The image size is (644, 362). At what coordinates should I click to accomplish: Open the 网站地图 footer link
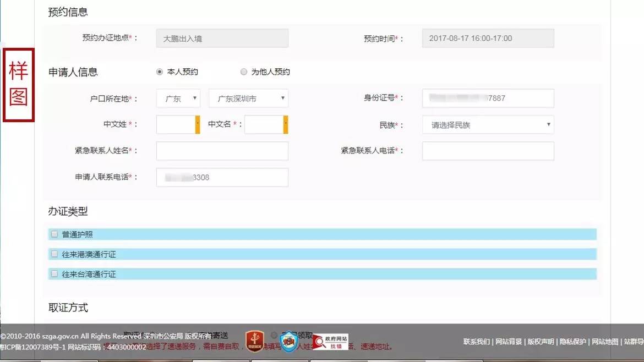point(605,342)
